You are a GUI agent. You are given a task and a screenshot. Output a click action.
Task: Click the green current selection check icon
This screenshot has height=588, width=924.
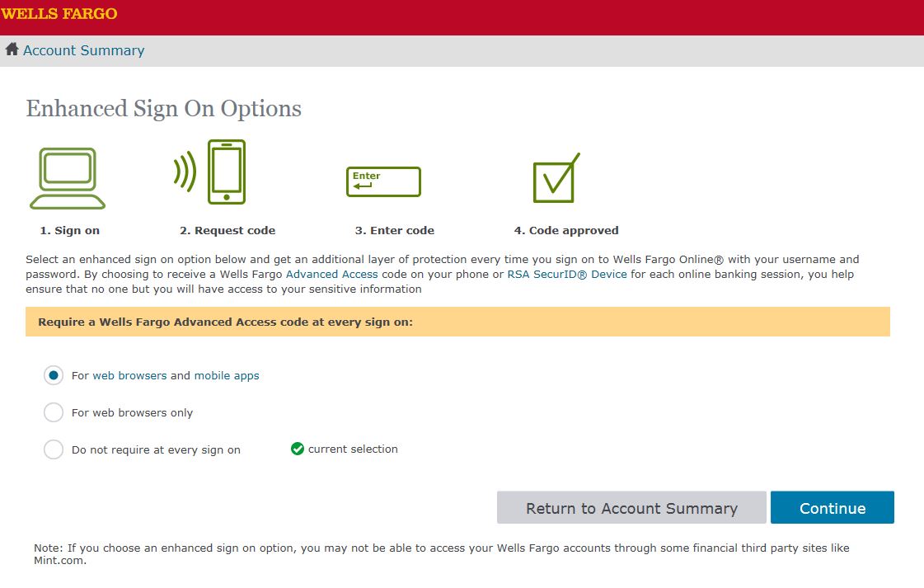(x=298, y=449)
